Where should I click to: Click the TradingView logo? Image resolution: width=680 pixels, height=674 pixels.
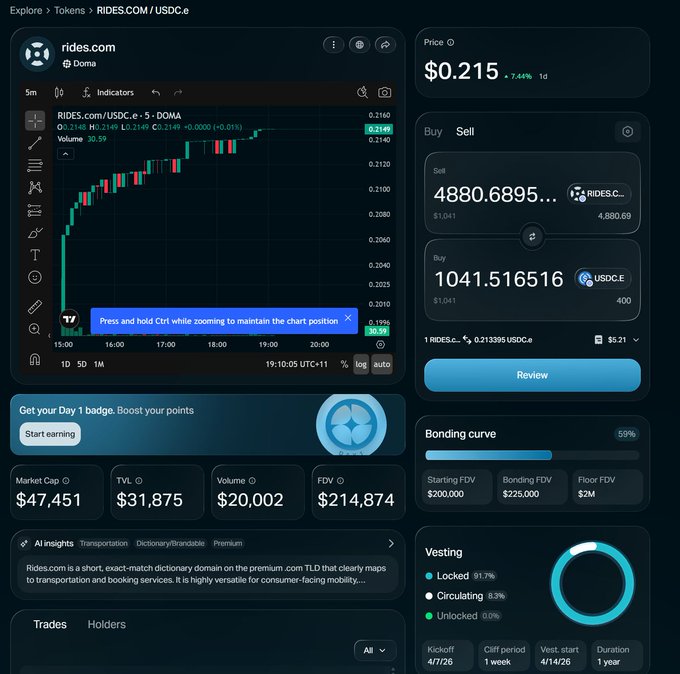[69, 320]
